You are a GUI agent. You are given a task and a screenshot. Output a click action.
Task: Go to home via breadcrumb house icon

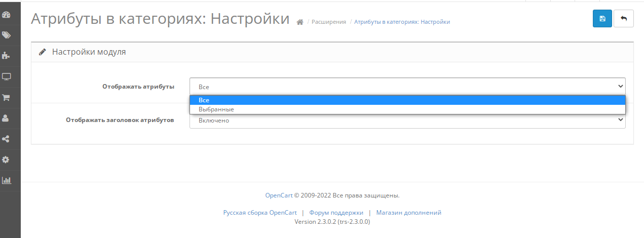click(x=300, y=22)
